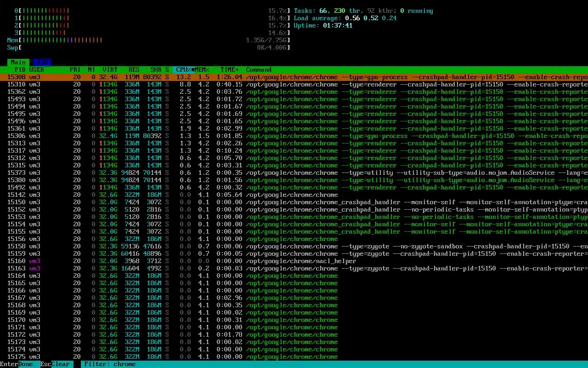Select process row with PID 15313
This screenshot has height=368, width=588.
coord(294,143)
